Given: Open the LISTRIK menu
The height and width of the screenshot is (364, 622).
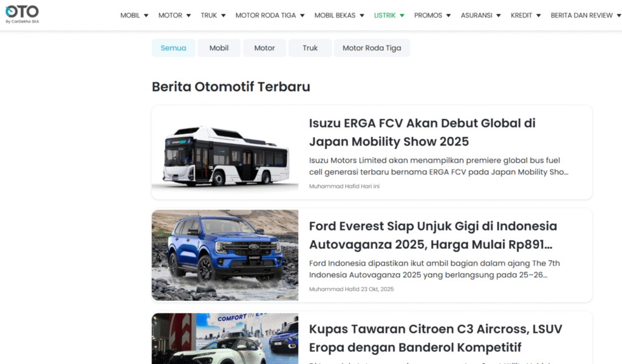Looking at the screenshot, I should pyautogui.click(x=389, y=15).
